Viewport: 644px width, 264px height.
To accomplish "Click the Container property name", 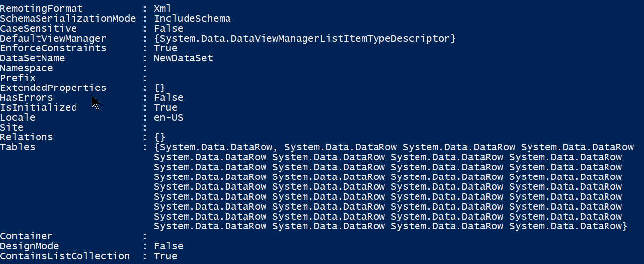I will [x=26, y=236].
